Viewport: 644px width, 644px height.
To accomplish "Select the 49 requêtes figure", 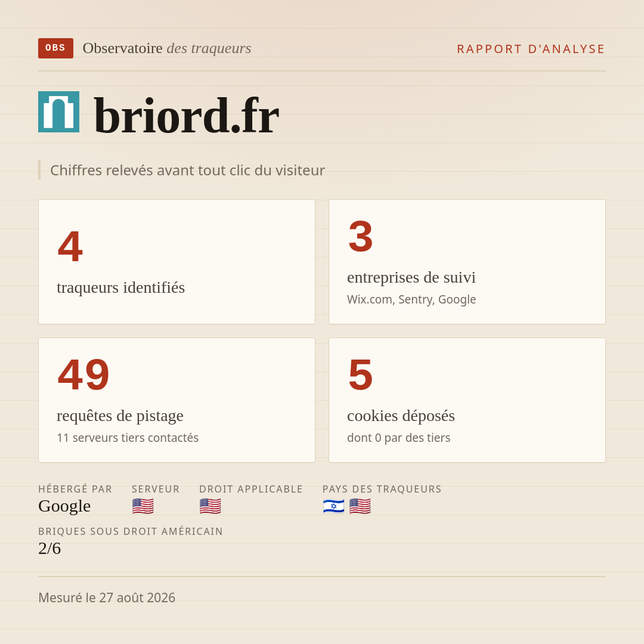I will click(84, 374).
